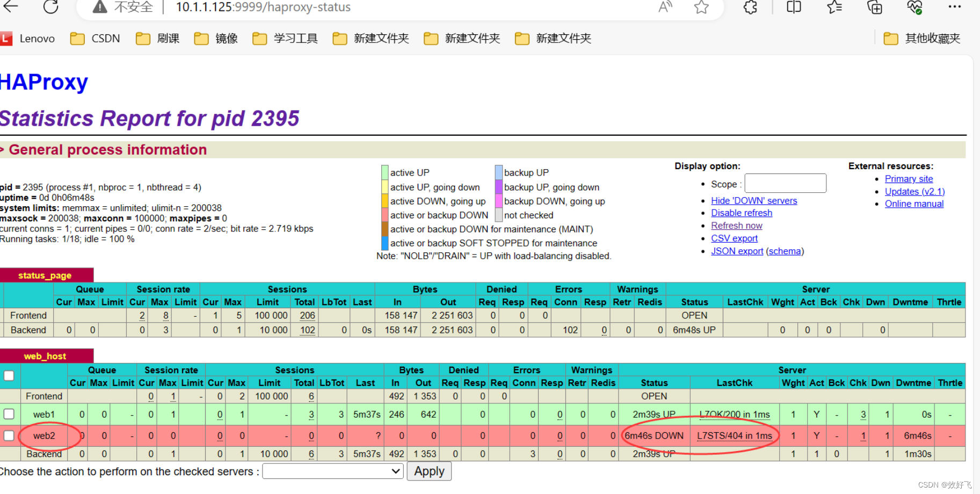Open Primary site link
Image resolution: width=980 pixels, height=494 pixels.
909,179
